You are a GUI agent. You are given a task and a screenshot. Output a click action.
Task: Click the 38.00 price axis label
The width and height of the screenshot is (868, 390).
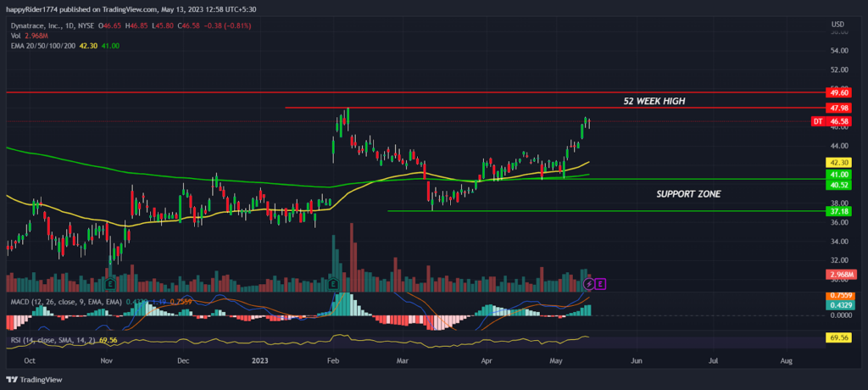(840, 203)
